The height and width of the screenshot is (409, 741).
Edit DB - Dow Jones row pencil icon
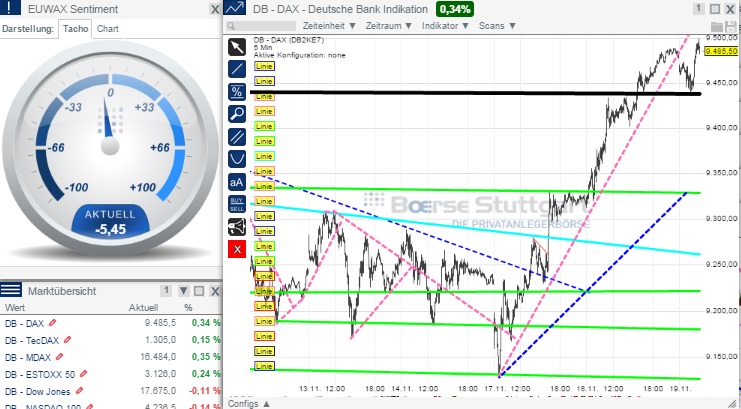tap(79, 391)
